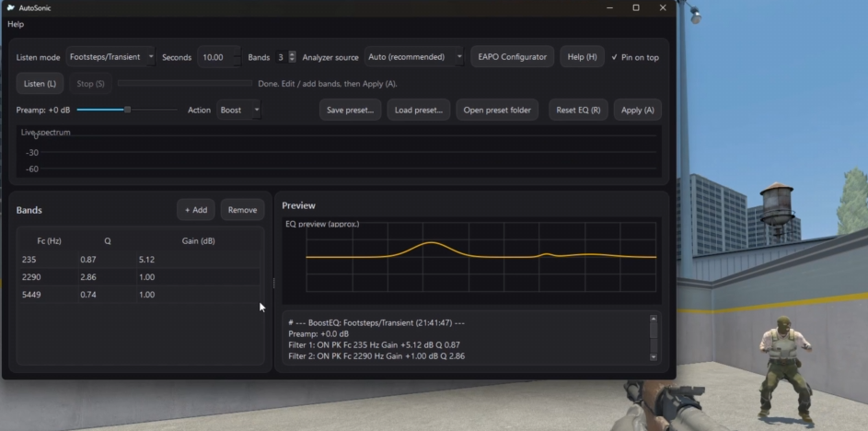Select the gain cell in the 5449 row
Screen dimensions: 868x431
pyautogui.click(x=198, y=295)
